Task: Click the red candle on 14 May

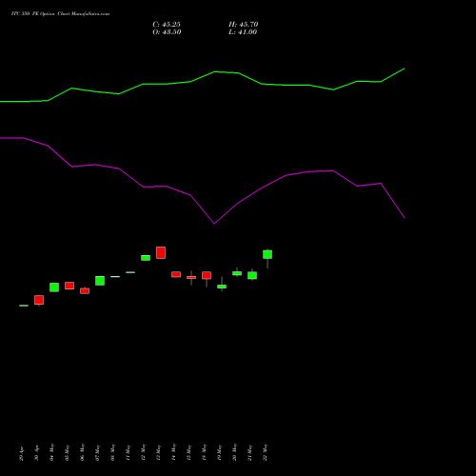Action: 176,274
